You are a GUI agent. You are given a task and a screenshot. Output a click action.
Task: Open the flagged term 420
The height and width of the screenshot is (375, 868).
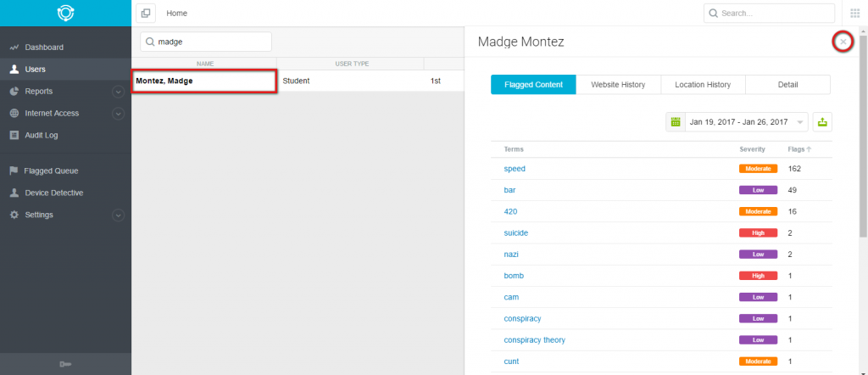pos(510,211)
